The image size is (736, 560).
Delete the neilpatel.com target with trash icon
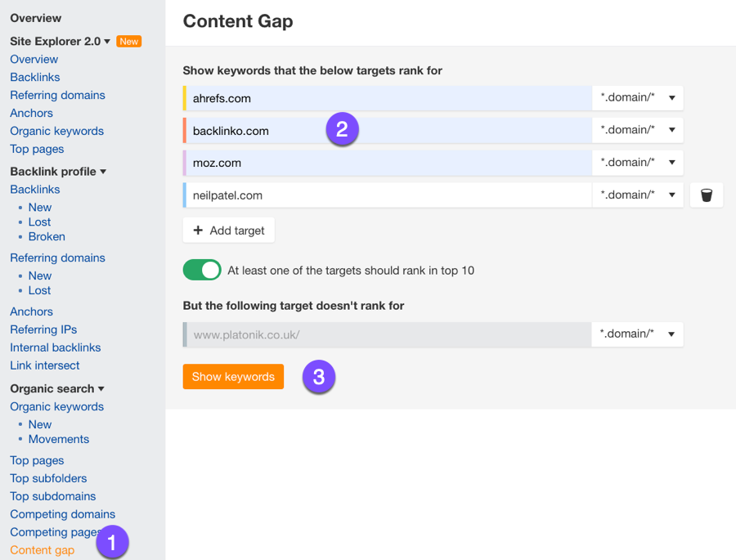(x=707, y=195)
